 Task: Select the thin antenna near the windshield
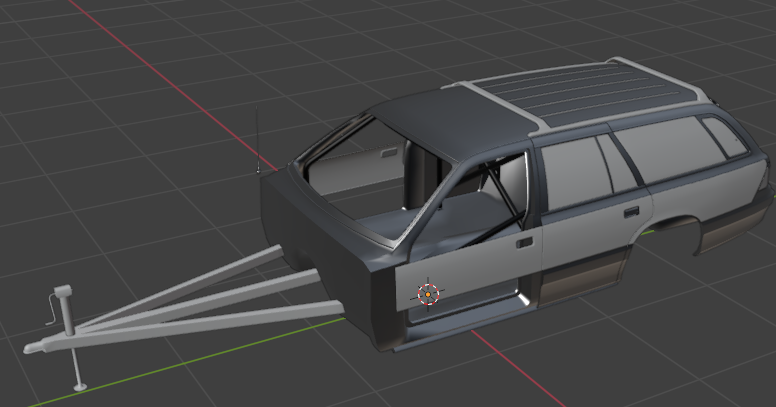click(257, 139)
